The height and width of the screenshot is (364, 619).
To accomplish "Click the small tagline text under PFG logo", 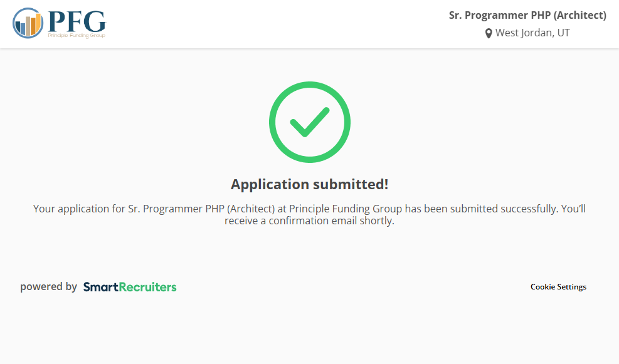I will point(77,36).
